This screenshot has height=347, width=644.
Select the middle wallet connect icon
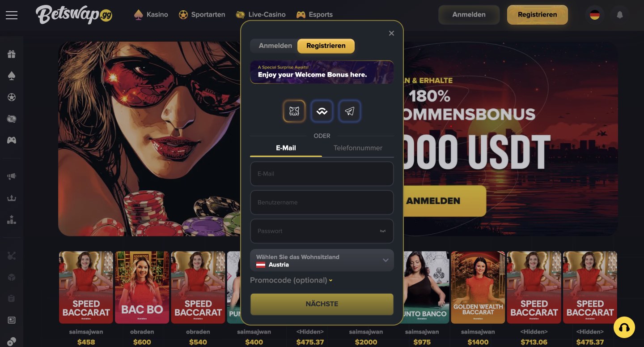coord(322,111)
